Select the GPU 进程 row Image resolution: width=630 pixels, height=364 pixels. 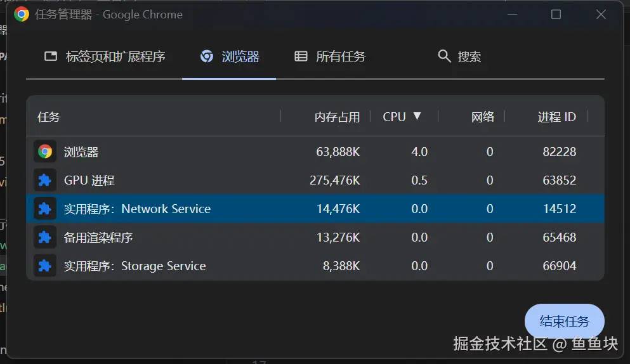pyautogui.click(x=190, y=180)
